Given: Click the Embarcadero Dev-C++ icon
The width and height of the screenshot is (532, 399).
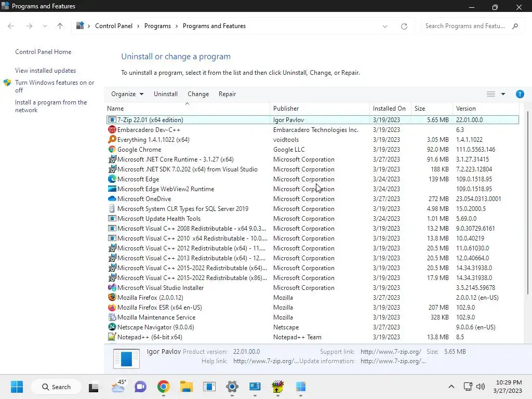Looking at the screenshot, I should [x=112, y=129].
